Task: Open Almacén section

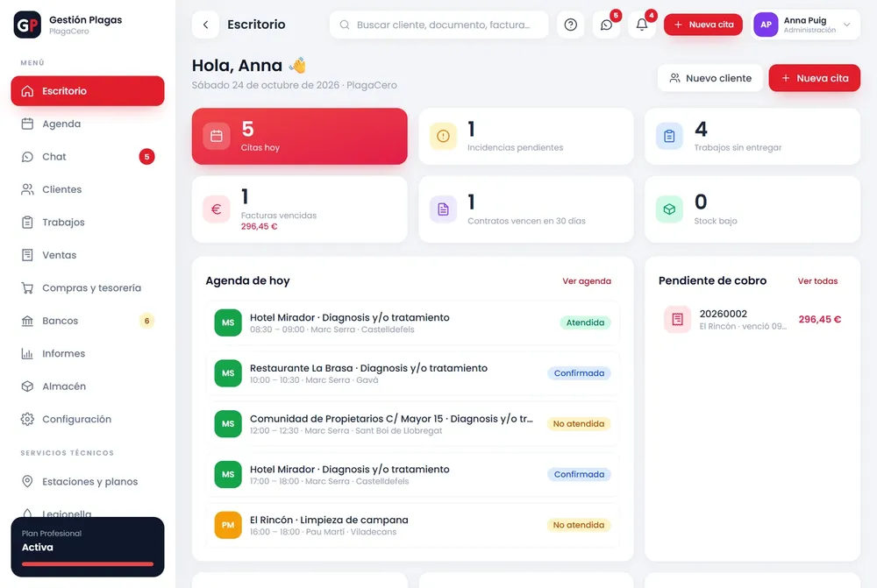Action: (87, 386)
